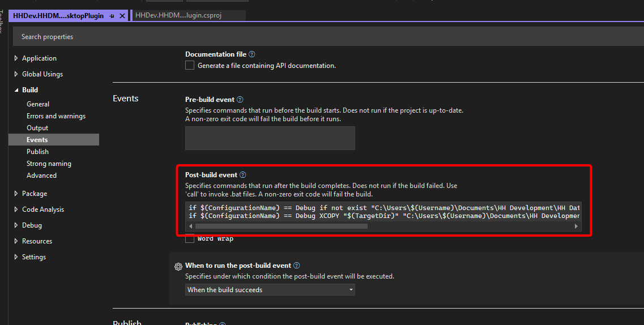Click the post-build scrollbar right arrow
This screenshot has width=644, height=325.
(576, 226)
